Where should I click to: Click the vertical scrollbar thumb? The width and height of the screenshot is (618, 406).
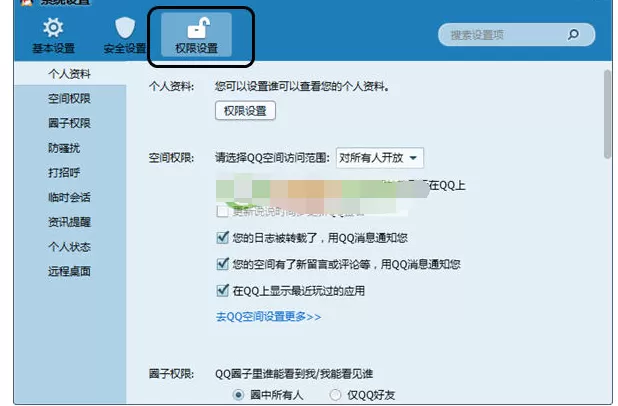coord(607,114)
